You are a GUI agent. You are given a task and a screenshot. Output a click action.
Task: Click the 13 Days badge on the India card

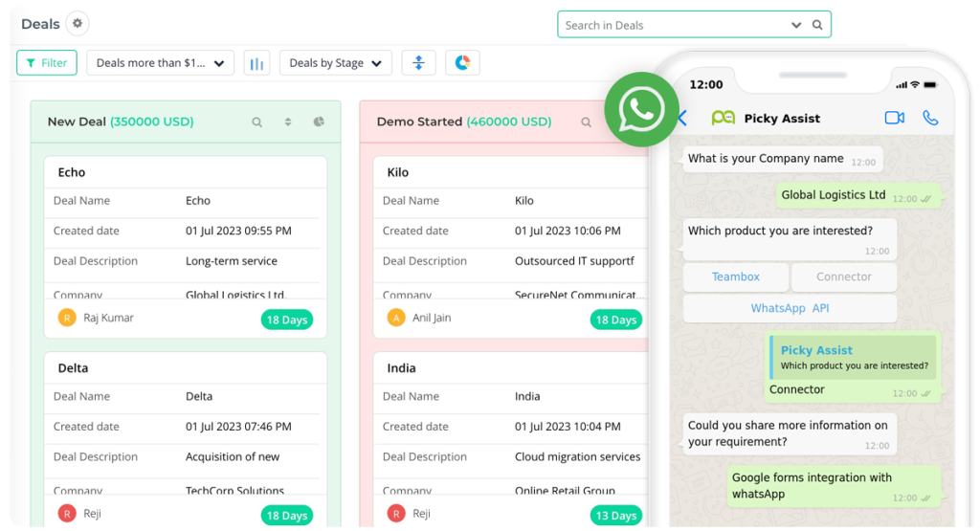615,516
